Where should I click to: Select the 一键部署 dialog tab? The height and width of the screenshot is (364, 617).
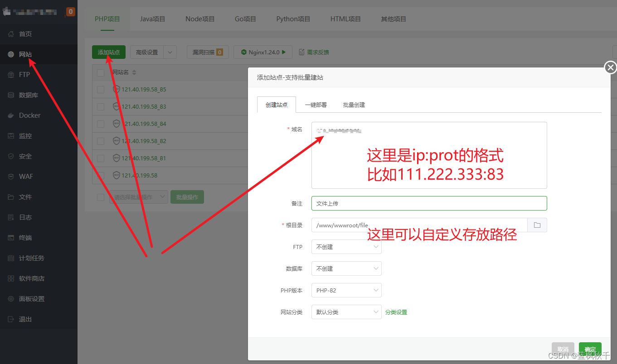316,105
